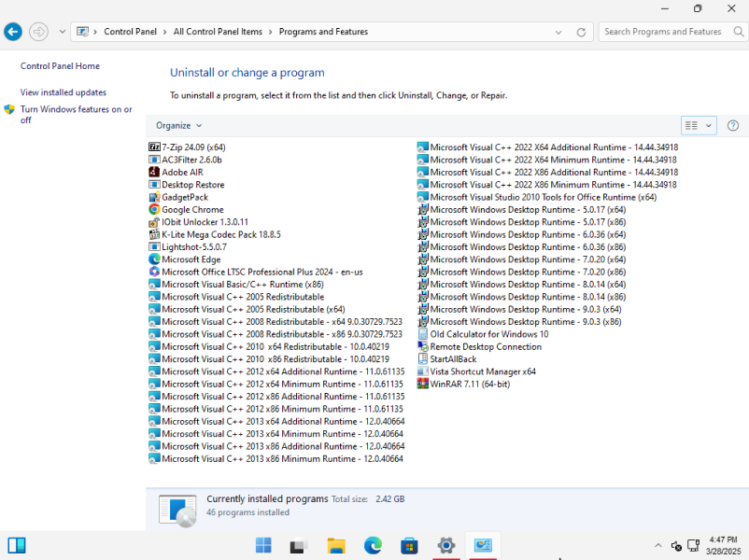Open File Explorer from the taskbar
Image resolution: width=749 pixels, height=560 pixels.
336,545
